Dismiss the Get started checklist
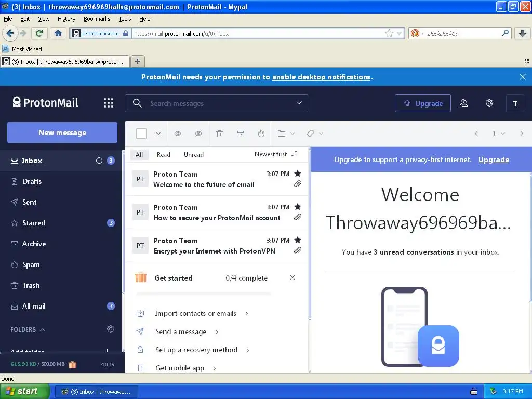This screenshot has height=399, width=532. (x=292, y=277)
